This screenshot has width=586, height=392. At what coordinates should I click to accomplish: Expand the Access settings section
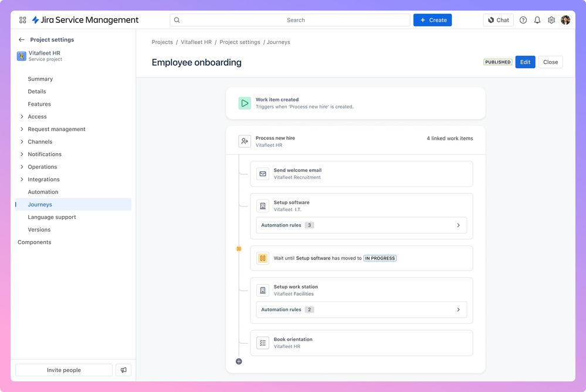(x=22, y=117)
